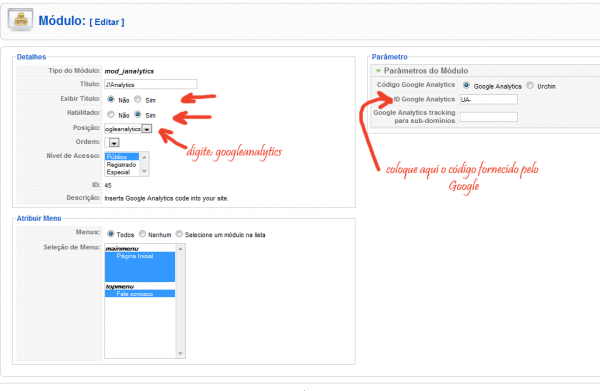600x391 pixels.
Task: Select Registrado in Nível de Acesso list
Action: 122,165
